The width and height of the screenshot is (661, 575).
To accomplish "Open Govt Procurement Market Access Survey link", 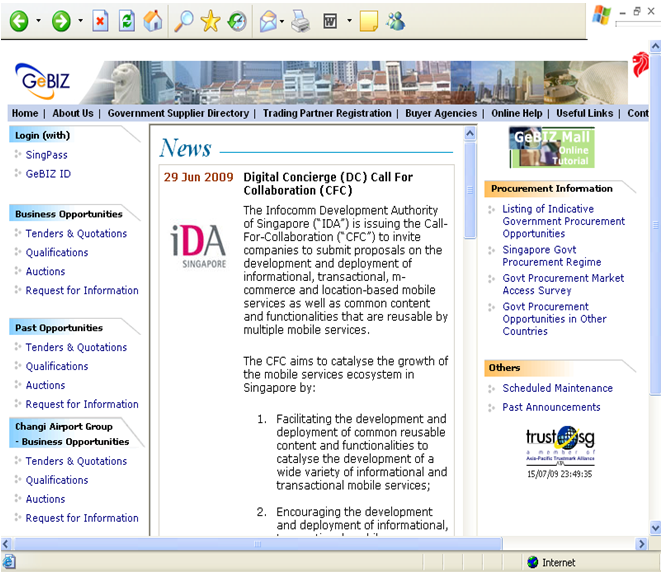I will pyautogui.click(x=563, y=284).
